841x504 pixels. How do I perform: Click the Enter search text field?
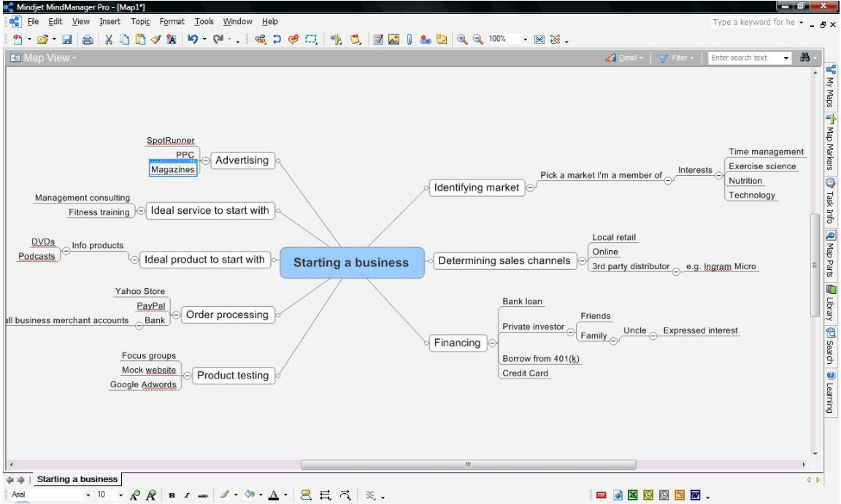click(x=743, y=58)
